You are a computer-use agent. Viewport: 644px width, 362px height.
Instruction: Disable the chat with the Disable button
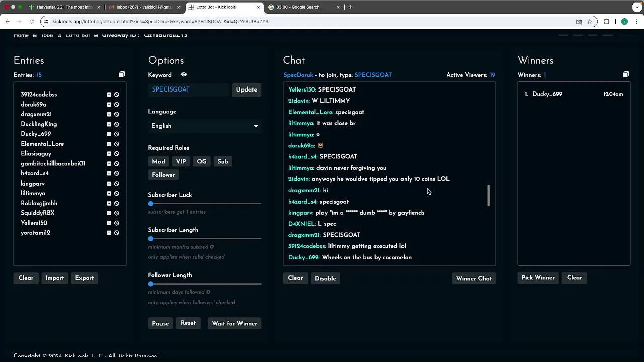click(326, 278)
